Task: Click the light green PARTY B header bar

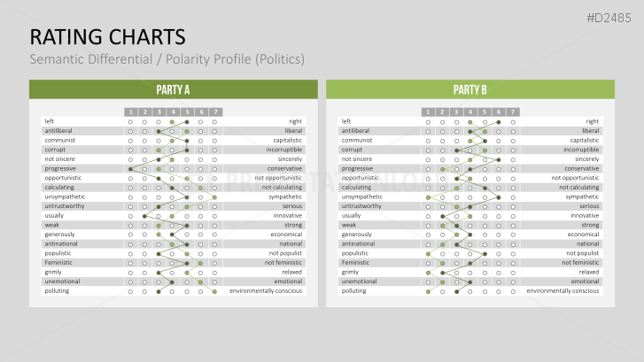Action: coord(470,89)
